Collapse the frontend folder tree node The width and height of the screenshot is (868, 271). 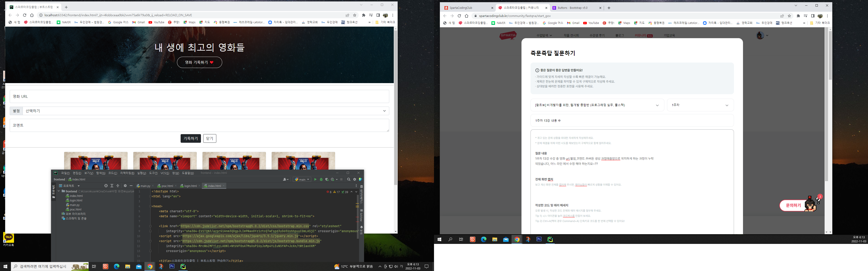click(59, 191)
